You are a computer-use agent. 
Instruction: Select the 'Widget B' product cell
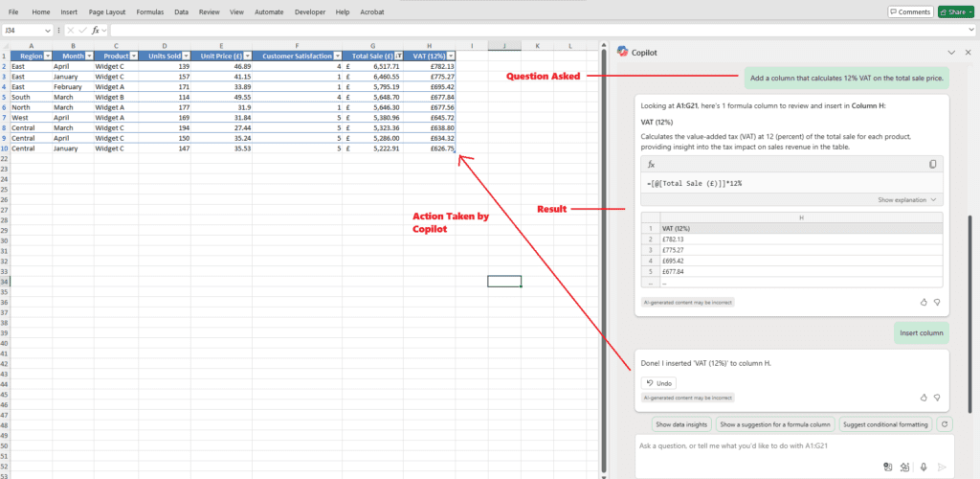coord(116,97)
